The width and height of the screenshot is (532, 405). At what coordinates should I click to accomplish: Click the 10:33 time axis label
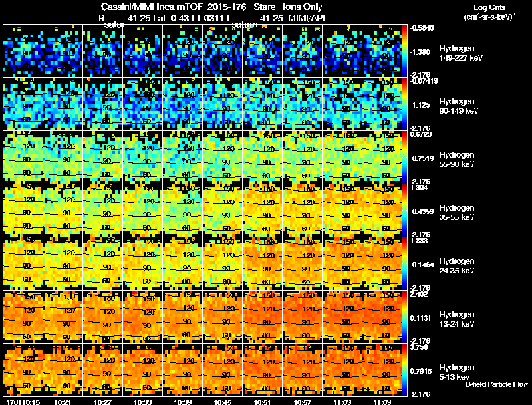[x=143, y=402]
